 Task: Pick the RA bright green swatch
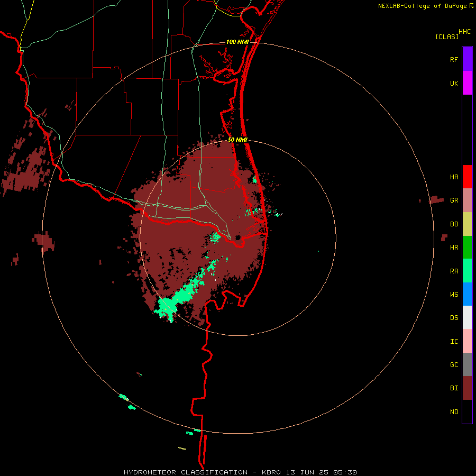pos(467,271)
